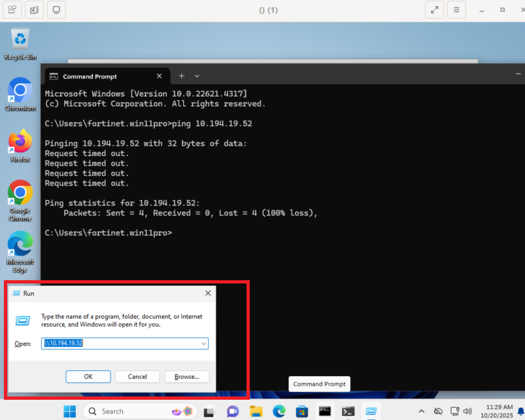Image resolution: width=525 pixels, height=420 pixels.
Task: Open the Terminal taskbar icon
Action: [348, 412]
